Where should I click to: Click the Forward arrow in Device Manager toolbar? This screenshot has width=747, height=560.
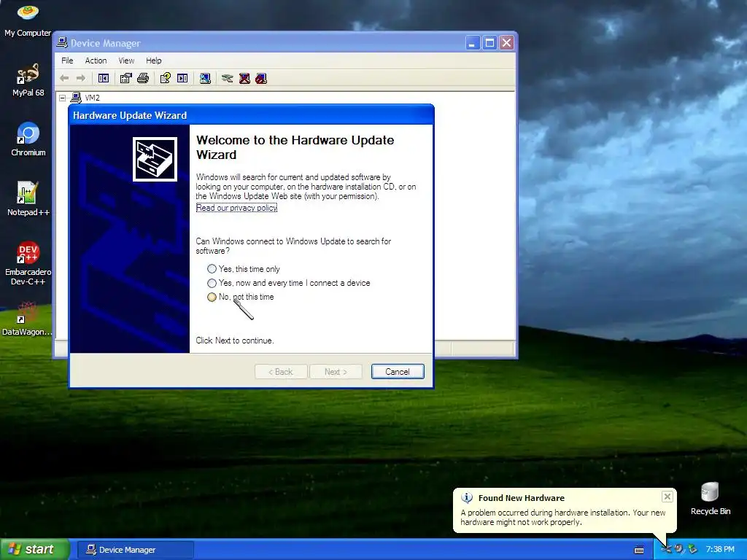click(x=81, y=78)
